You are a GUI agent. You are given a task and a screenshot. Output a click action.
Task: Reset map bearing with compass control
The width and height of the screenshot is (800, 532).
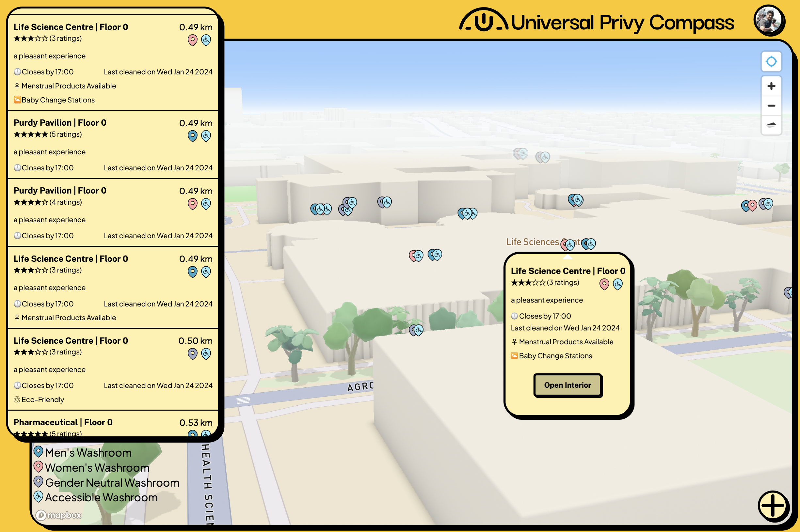pos(771,125)
